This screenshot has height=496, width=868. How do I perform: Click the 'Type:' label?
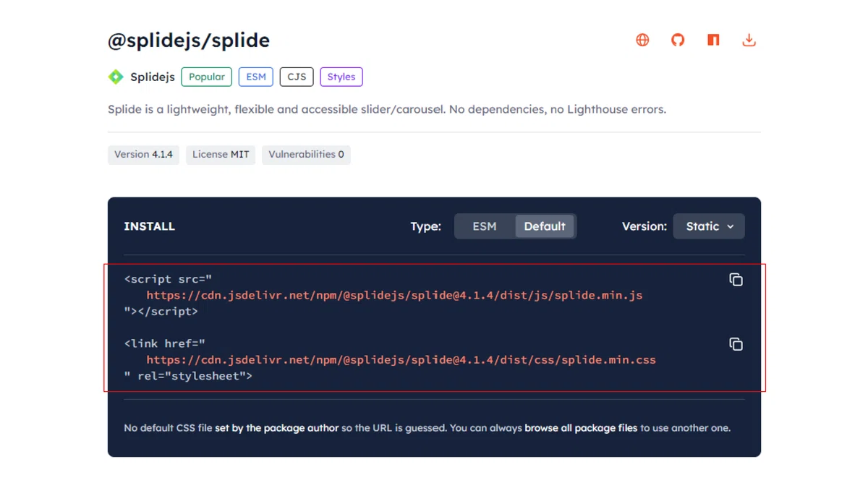coord(426,226)
